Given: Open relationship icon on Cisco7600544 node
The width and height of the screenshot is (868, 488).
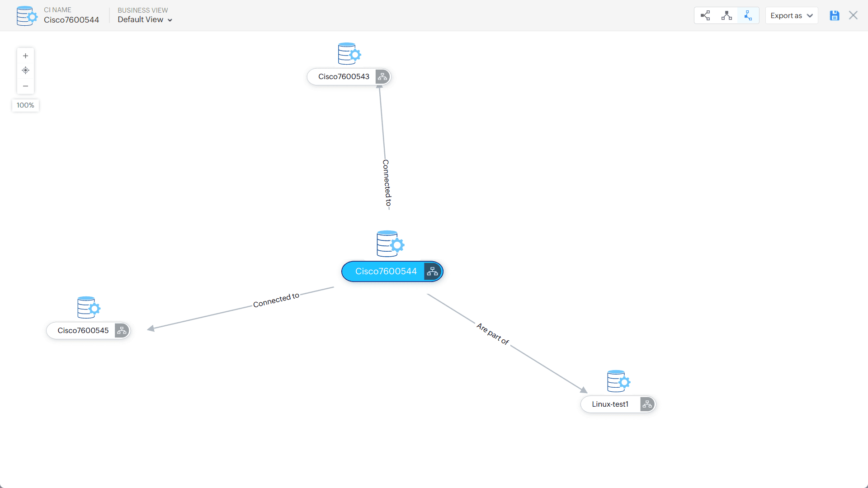Looking at the screenshot, I should [x=432, y=272].
